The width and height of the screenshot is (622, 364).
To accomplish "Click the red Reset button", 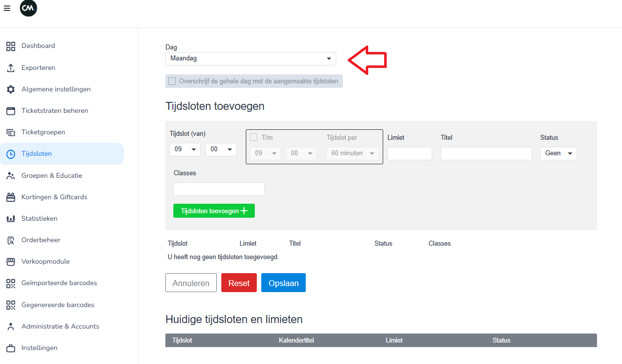I will coord(239,283).
